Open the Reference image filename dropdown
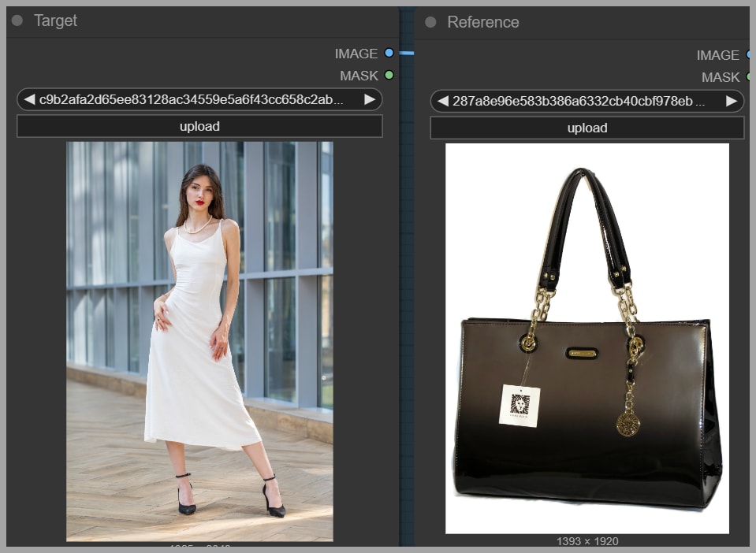 (587, 101)
